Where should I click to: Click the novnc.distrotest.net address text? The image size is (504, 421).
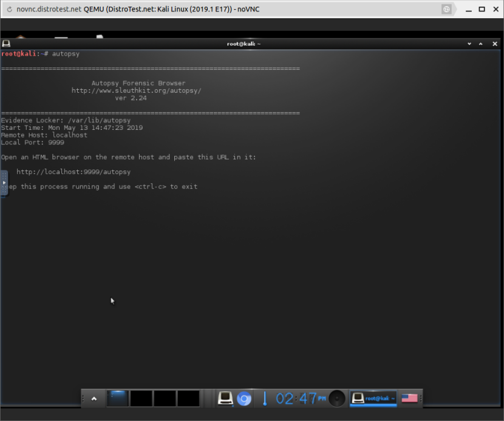coord(49,9)
